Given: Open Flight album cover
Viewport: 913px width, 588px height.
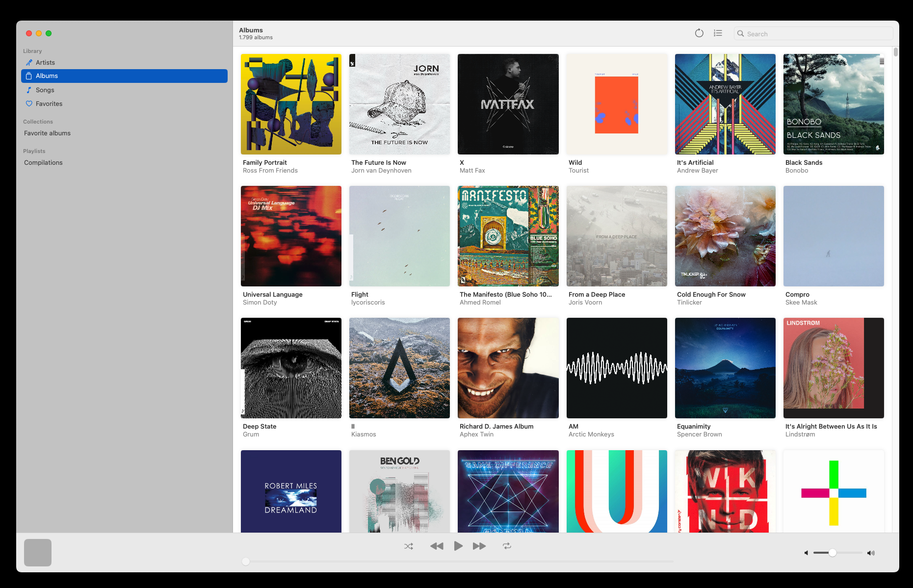Looking at the screenshot, I should pyautogui.click(x=399, y=236).
